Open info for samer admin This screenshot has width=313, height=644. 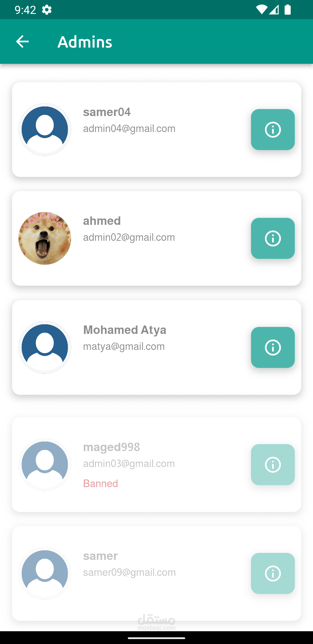(273, 573)
